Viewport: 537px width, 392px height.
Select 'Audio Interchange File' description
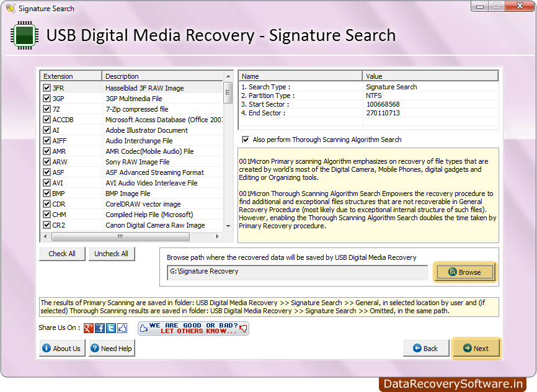(x=139, y=141)
